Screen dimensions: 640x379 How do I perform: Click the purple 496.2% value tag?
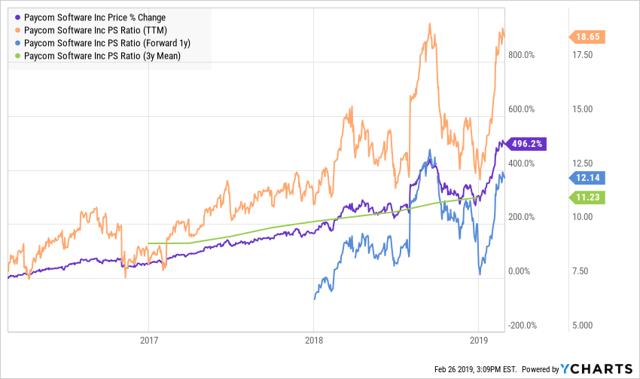[526, 144]
